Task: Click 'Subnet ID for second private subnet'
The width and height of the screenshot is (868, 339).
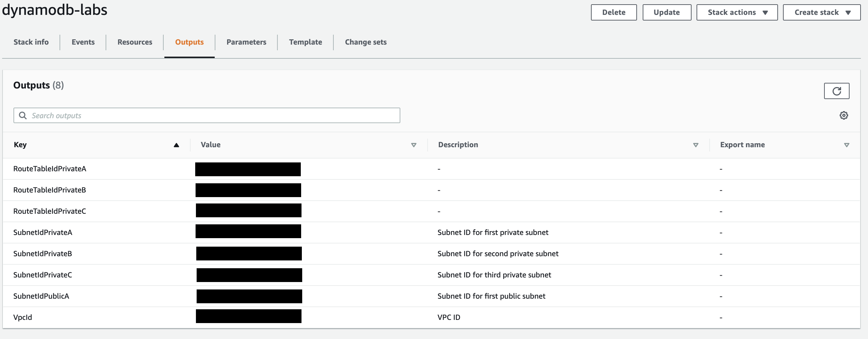Action: pos(498,254)
